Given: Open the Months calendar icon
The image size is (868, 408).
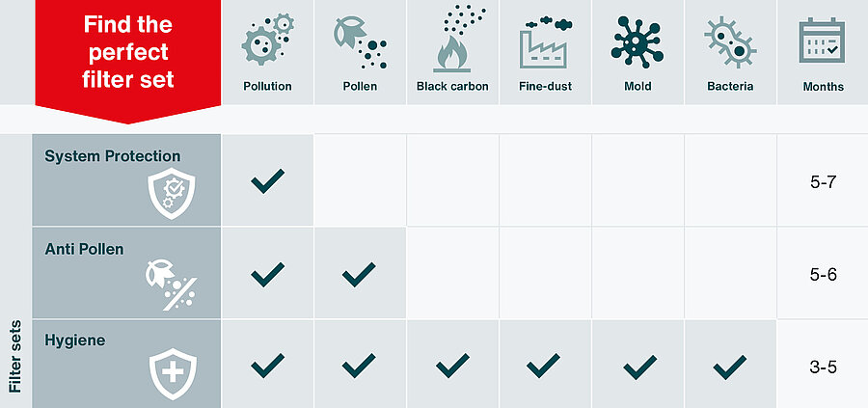Looking at the screenshot, I should [x=823, y=41].
